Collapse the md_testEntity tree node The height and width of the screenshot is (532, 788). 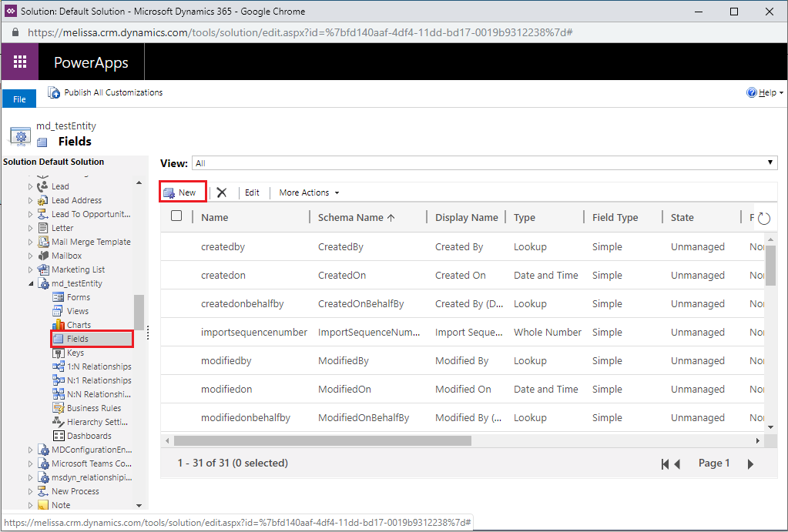coord(31,284)
